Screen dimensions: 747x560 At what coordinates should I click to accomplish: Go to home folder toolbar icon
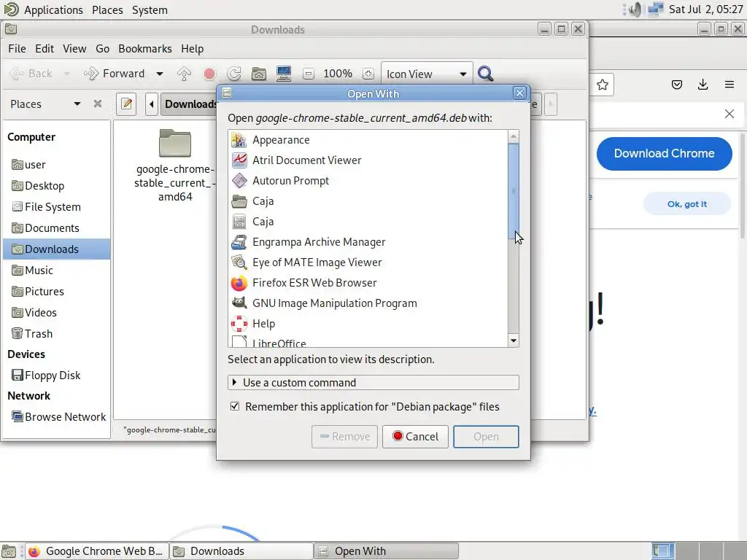259,74
